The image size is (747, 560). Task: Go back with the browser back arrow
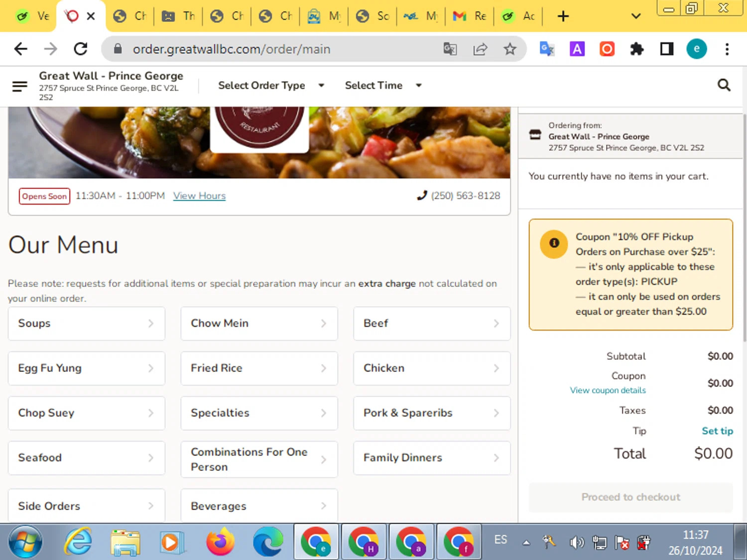(x=21, y=49)
